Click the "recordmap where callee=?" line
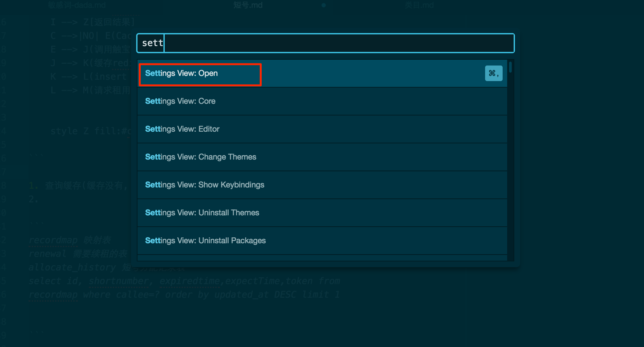 (x=184, y=294)
